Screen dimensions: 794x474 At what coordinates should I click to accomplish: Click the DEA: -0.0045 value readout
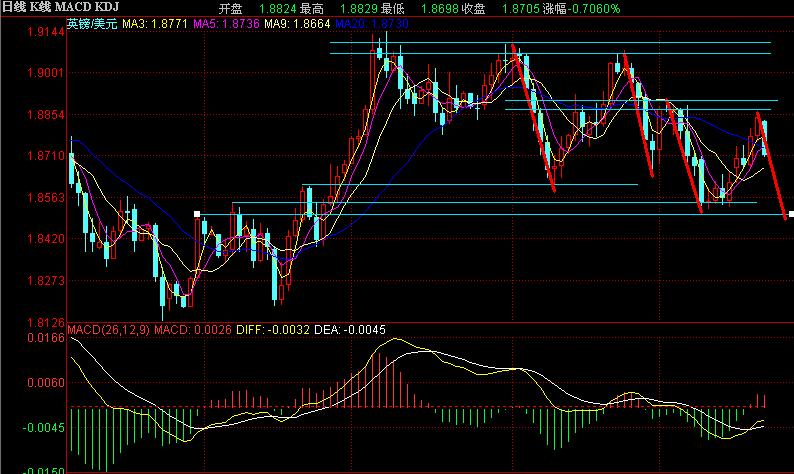(350, 330)
